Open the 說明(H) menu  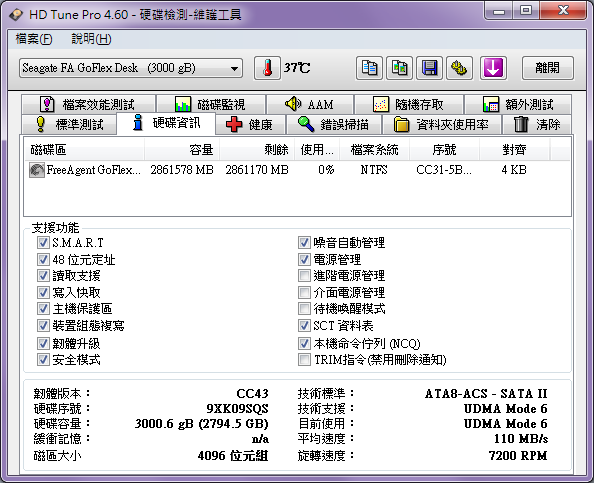[x=91, y=39]
